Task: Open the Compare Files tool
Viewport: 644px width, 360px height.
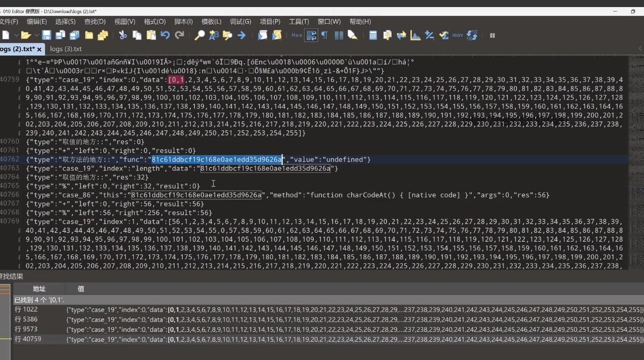Action: click(x=387, y=35)
